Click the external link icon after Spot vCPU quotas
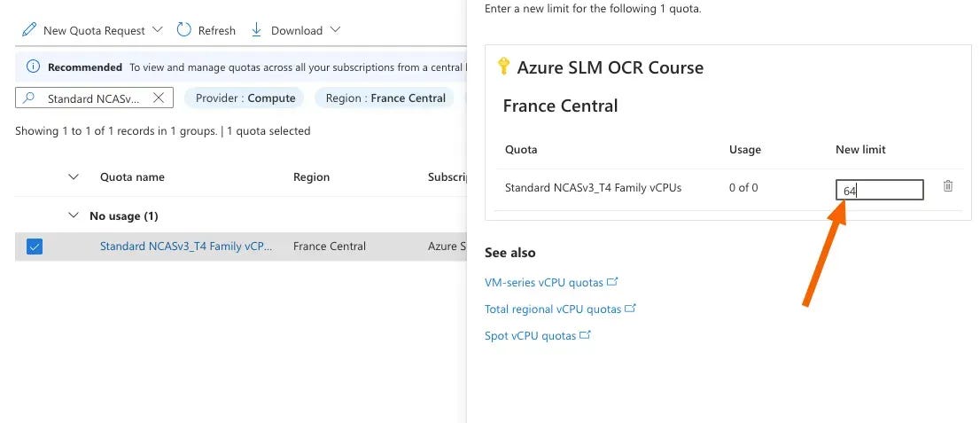The image size is (980, 423). 585,335
